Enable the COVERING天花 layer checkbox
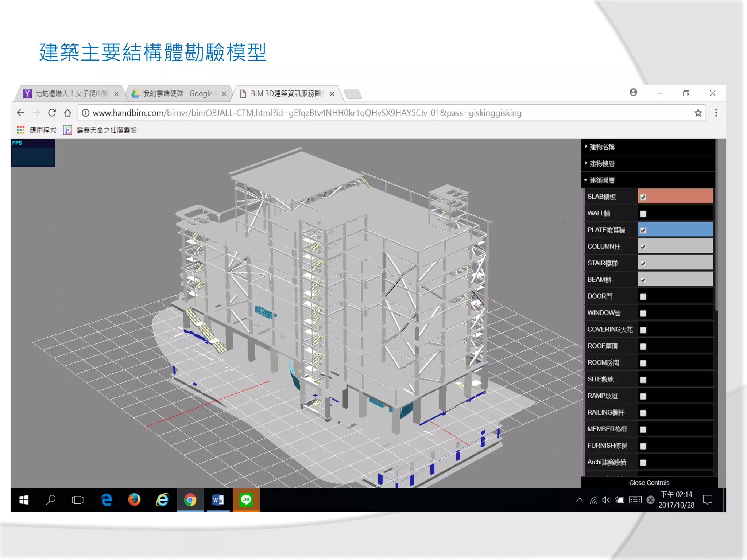 point(643,330)
